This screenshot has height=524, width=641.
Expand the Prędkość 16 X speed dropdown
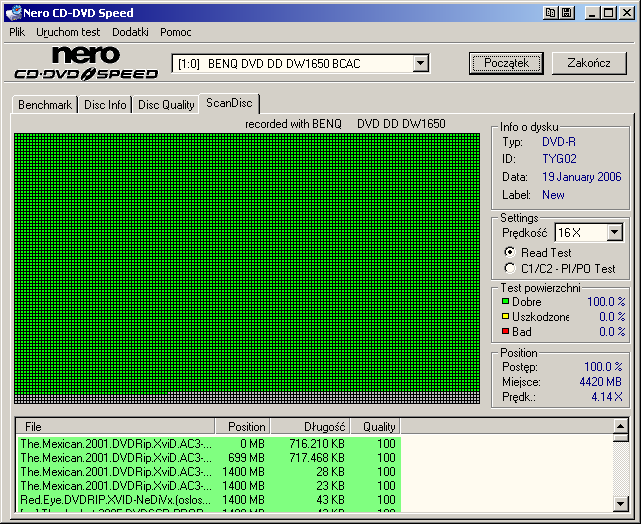(614, 233)
